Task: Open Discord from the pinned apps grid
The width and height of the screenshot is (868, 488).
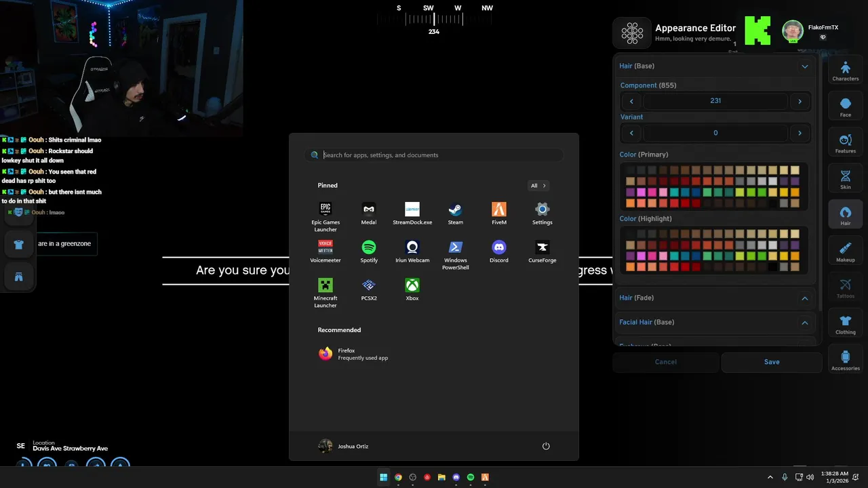Action: click(x=499, y=251)
